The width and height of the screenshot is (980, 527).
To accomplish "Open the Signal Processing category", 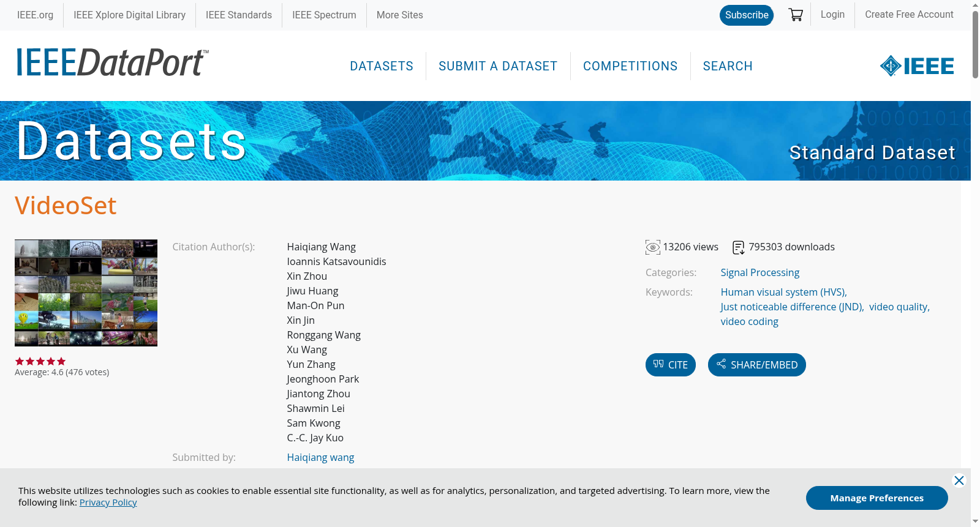I will pyautogui.click(x=760, y=272).
